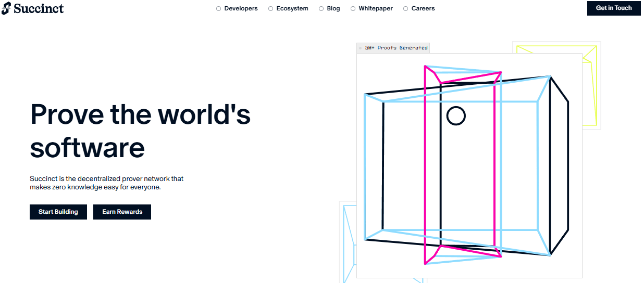Image resolution: width=644 pixels, height=283 pixels.
Task: Click the Start Building button
Action: coord(58,212)
